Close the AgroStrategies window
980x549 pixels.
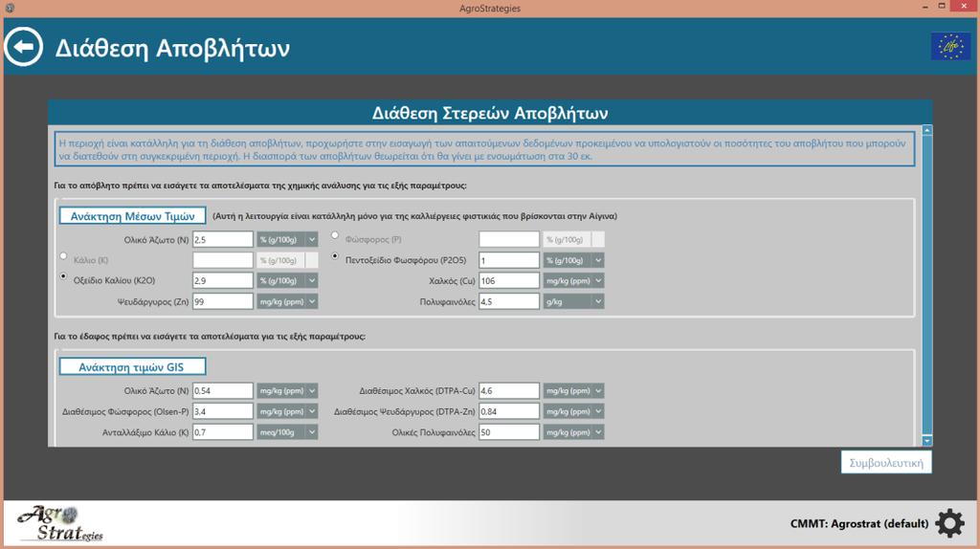point(964,7)
